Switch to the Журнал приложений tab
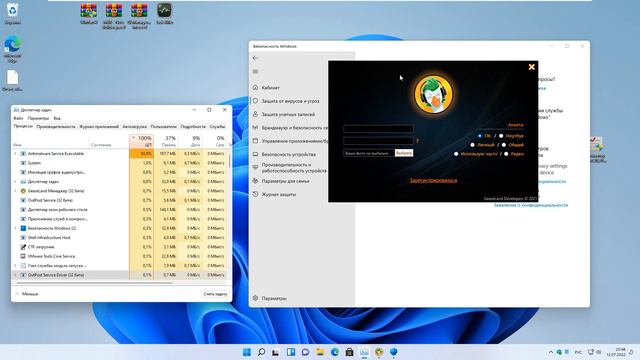The height and width of the screenshot is (360, 640). pos(99,127)
